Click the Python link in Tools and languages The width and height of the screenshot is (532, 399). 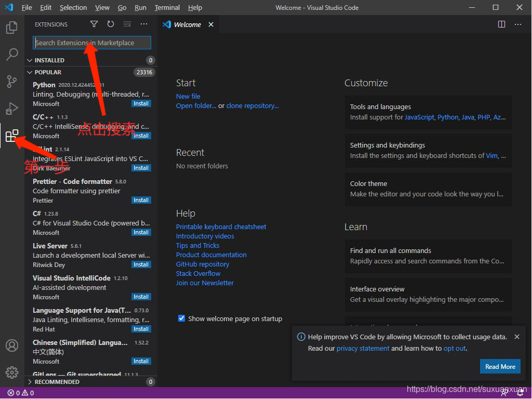pyautogui.click(x=448, y=117)
